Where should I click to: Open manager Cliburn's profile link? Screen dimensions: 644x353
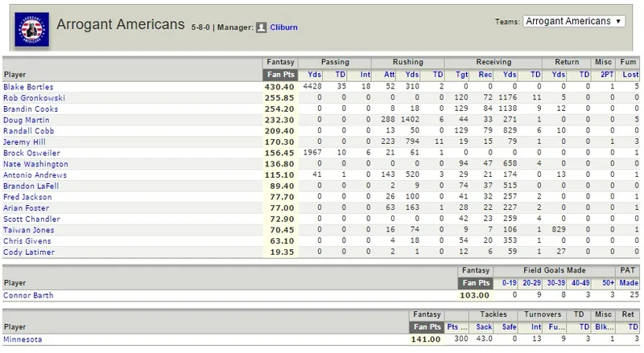(x=283, y=27)
